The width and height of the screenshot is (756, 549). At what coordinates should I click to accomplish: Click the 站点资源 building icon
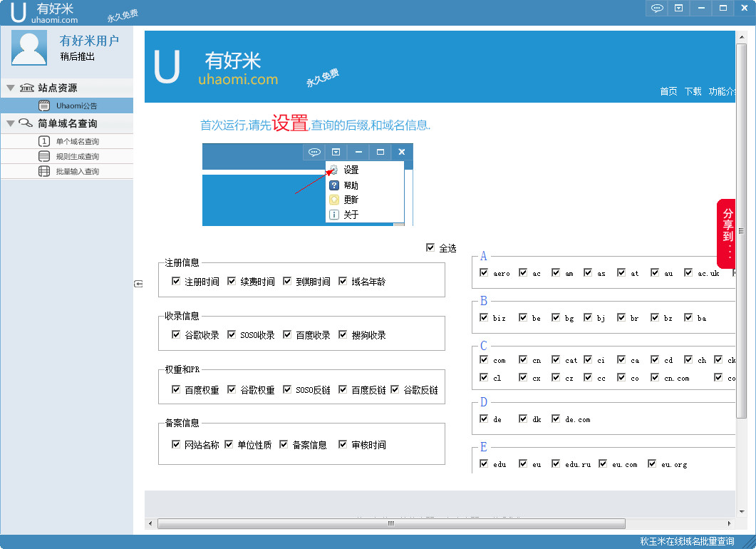(x=26, y=88)
